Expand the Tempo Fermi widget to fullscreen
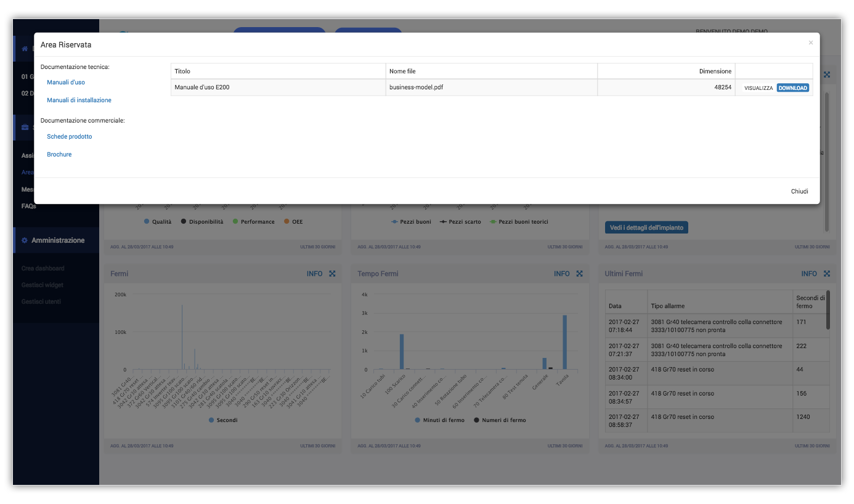This screenshot has height=504, width=854. coord(579,274)
